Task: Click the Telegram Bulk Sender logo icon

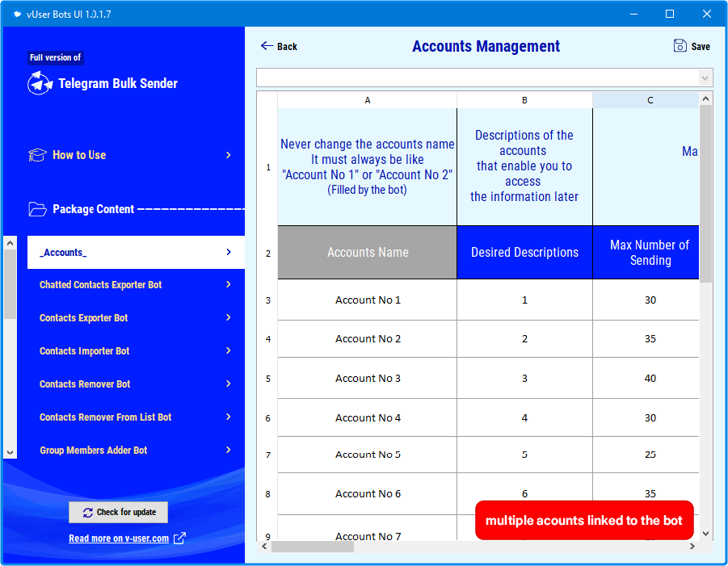Action: tap(40, 83)
